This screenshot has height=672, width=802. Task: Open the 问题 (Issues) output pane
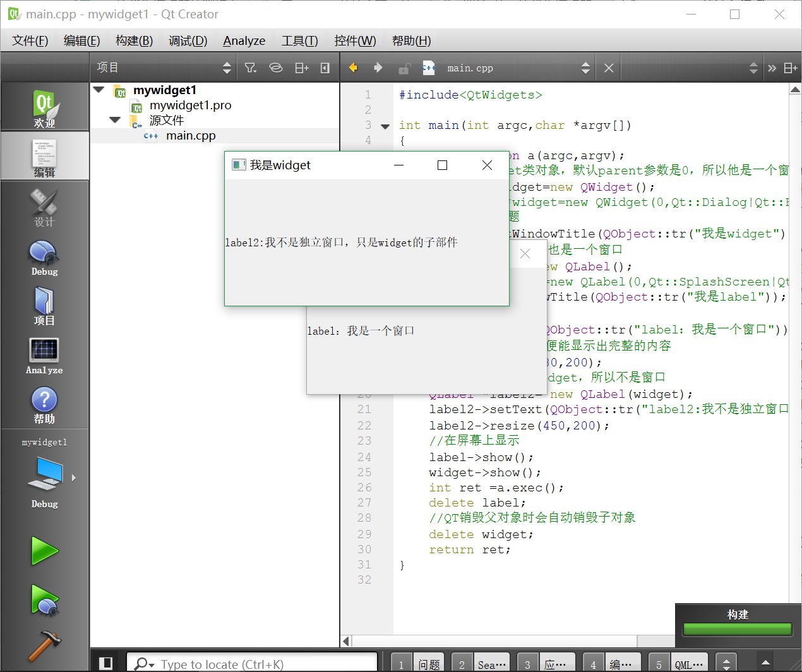coord(418,663)
